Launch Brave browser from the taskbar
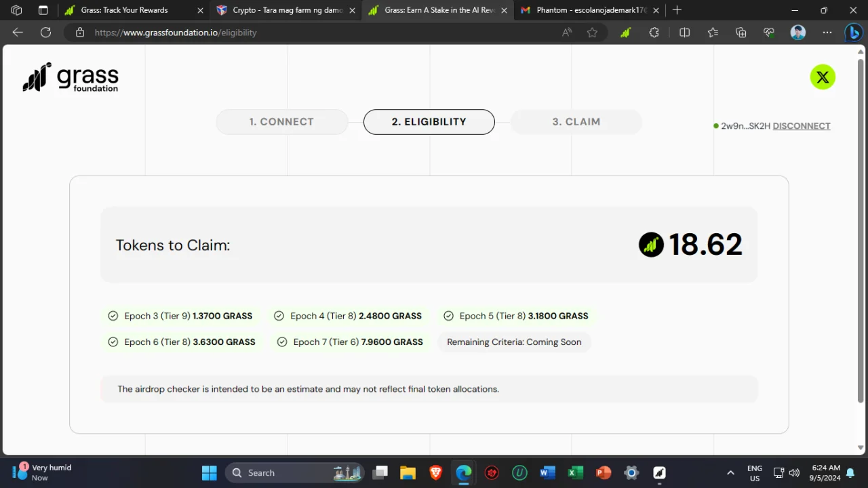Image resolution: width=868 pixels, height=488 pixels. pos(435,472)
